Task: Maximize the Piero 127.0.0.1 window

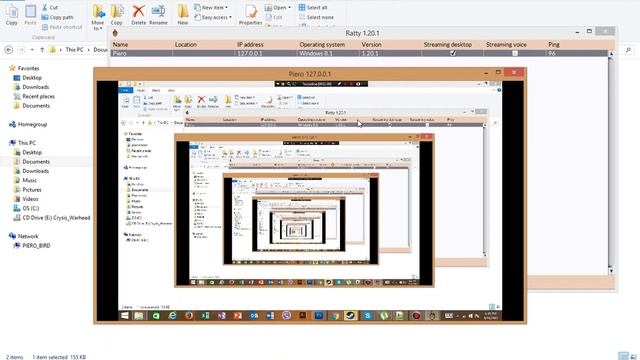Action: [498, 72]
